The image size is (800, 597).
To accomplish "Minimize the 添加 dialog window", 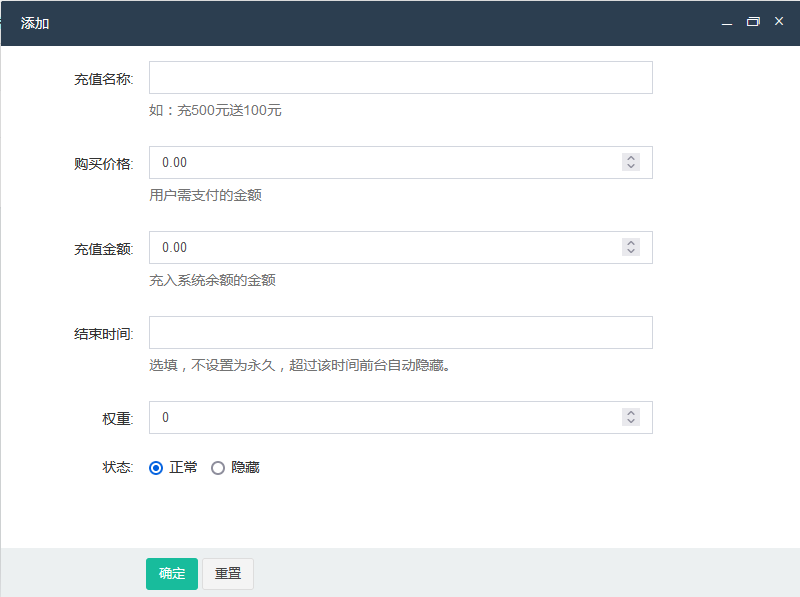I will pyautogui.click(x=727, y=22).
